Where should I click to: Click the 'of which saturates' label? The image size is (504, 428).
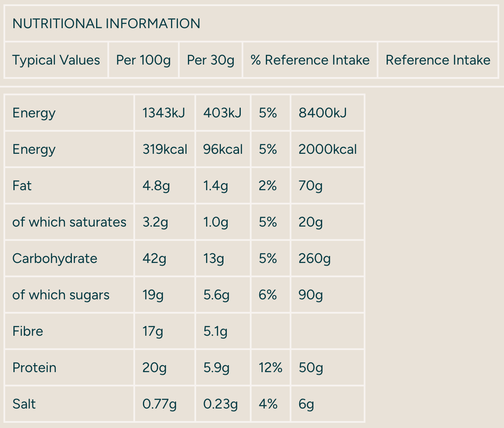point(69,222)
